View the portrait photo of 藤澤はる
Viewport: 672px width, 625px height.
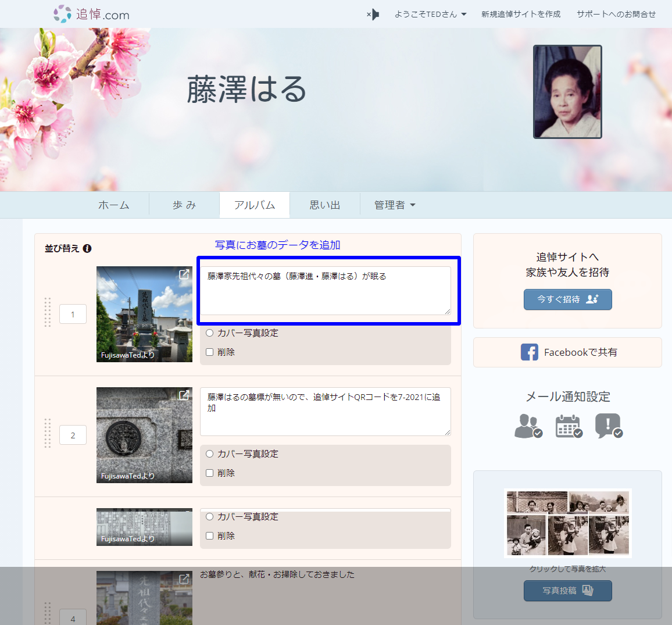click(567, 92)
